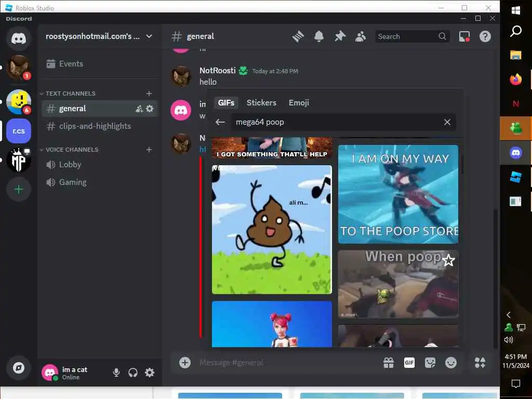Open the MP crown logo server
Viewport: 532px width, 399px height.
(19, 160)
